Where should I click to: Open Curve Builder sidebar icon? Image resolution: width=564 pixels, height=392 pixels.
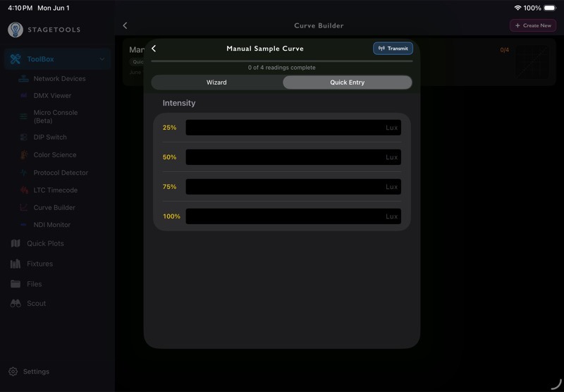pyautogui.click(x=24, y=207)
